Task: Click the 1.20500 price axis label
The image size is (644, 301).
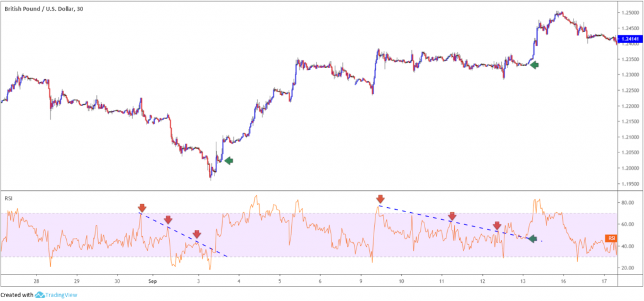Action: 630,152
